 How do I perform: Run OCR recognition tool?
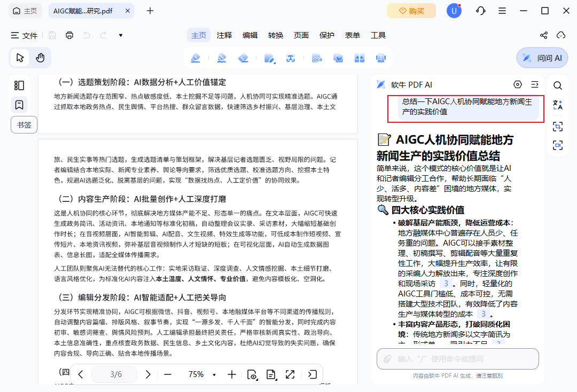(x=317, y=58)
